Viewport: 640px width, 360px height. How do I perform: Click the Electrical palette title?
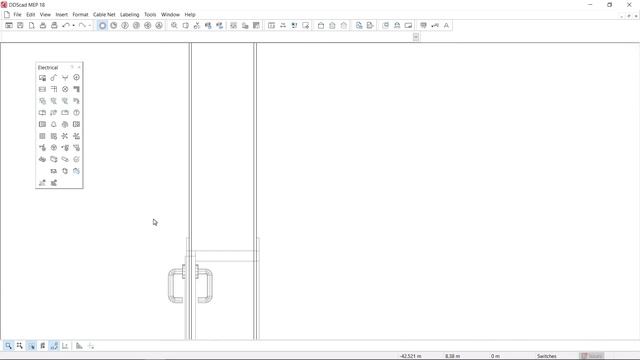point(48,67)
